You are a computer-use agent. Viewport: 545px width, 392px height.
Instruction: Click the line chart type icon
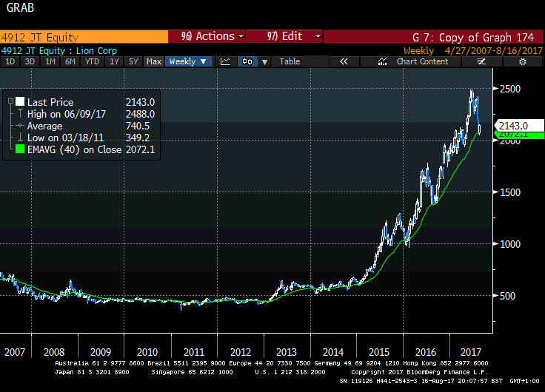226,61
